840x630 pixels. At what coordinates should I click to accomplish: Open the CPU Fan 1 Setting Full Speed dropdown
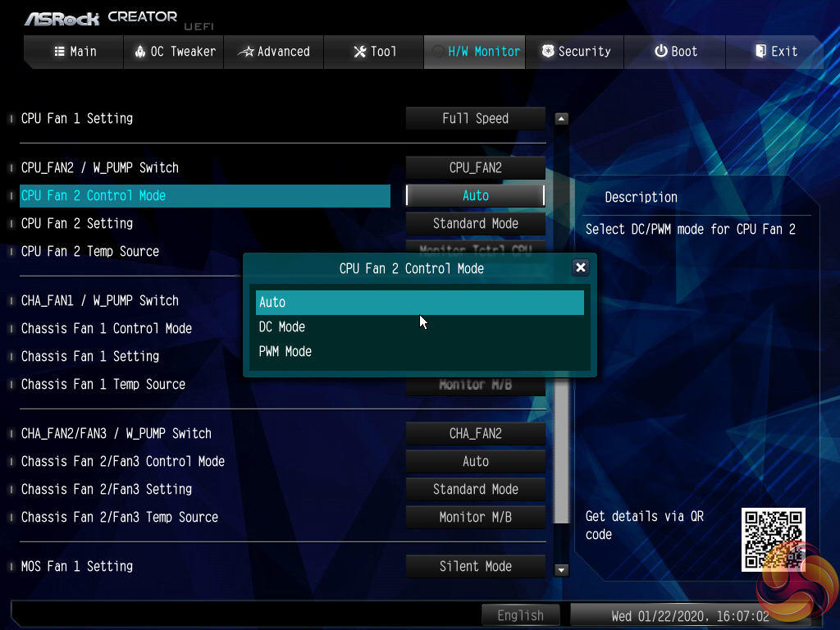coord(475,118)
